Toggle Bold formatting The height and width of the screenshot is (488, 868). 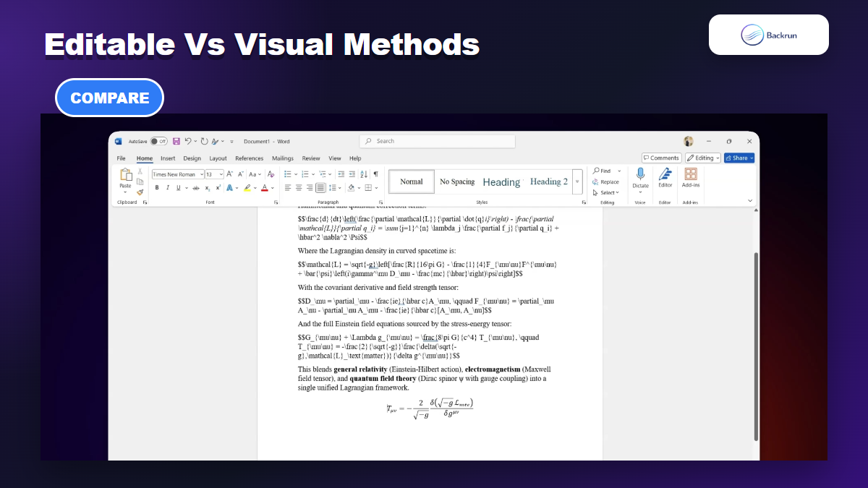(x=157, y=188)
